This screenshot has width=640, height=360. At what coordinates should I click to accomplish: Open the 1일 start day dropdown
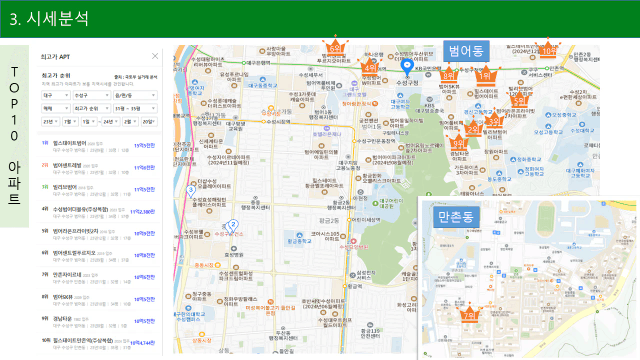tap(89, 122)
